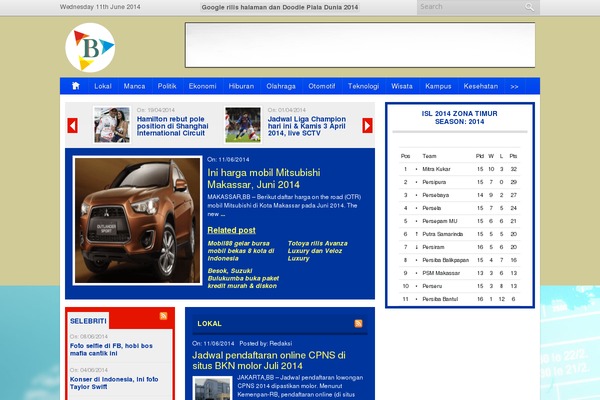The height and width of the screenshot is (400, 600).
Task: Click PSM Makassar in standings table
Action: pyautogui.click(x=441, y=273)
